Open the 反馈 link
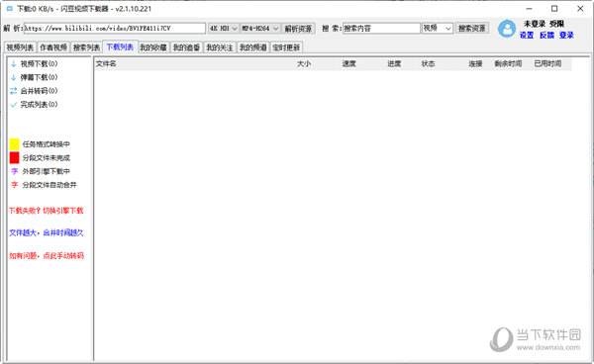 tap(546, 36)
